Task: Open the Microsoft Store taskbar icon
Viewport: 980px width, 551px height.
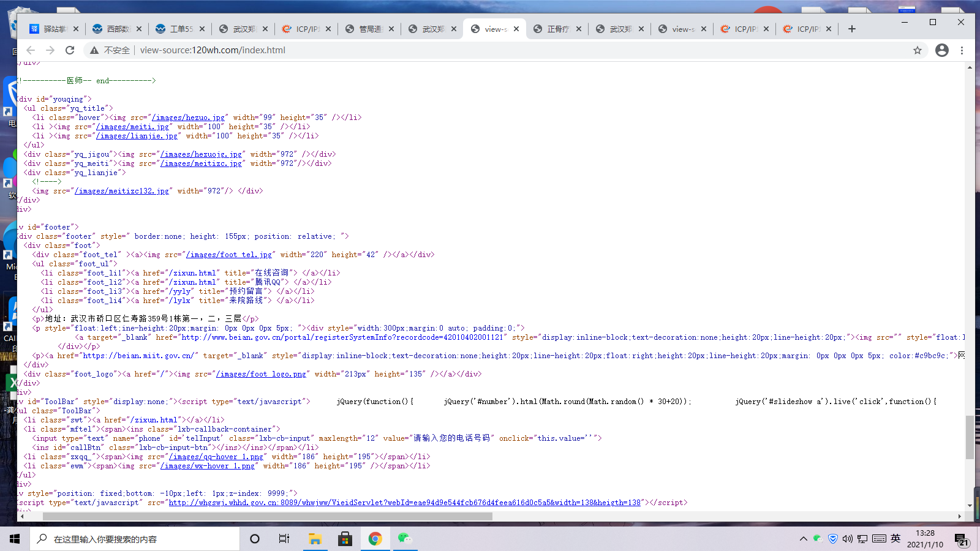Action: pos(345,539)
